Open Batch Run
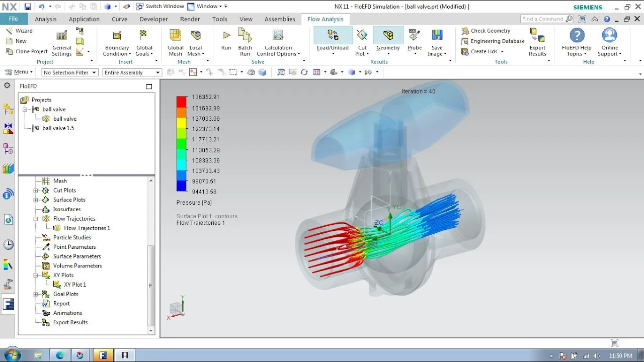Image resolution: width=644 pixels, height=362 pixels. point(245,43)
